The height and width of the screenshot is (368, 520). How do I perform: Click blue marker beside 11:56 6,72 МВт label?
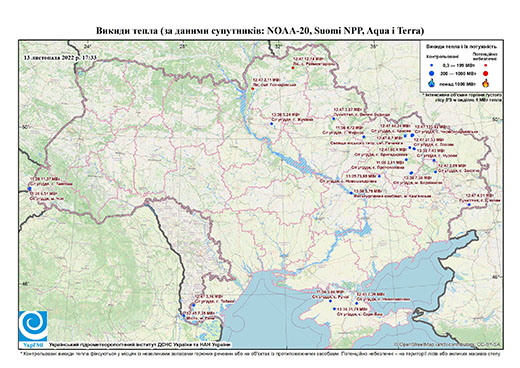coord(364,137)
